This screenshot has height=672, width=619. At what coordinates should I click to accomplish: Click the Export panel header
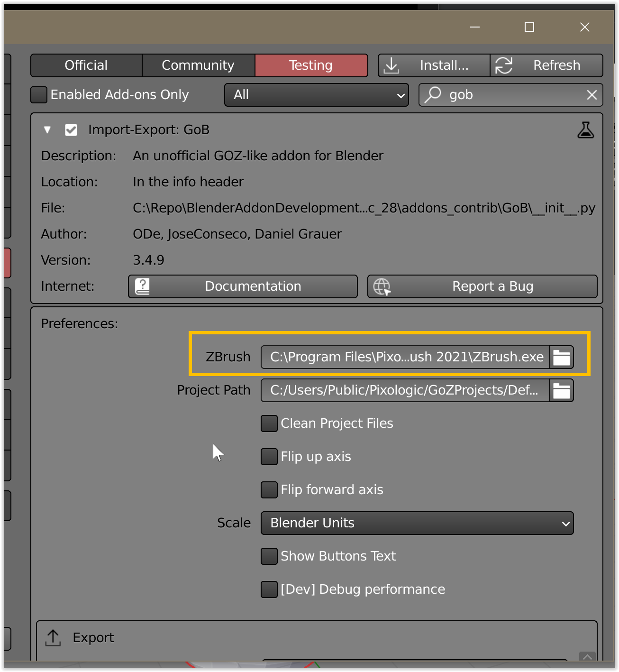317,638
